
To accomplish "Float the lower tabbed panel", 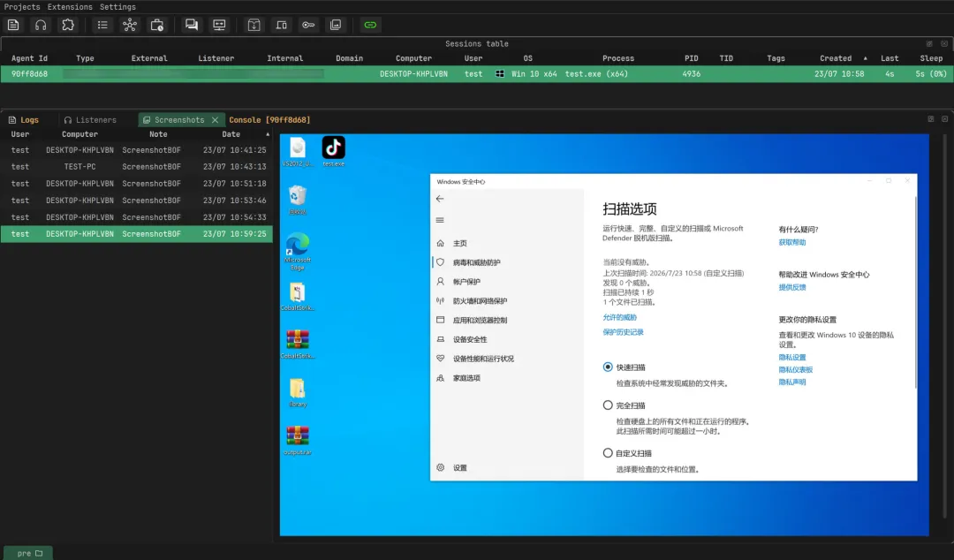I will 930,119.
